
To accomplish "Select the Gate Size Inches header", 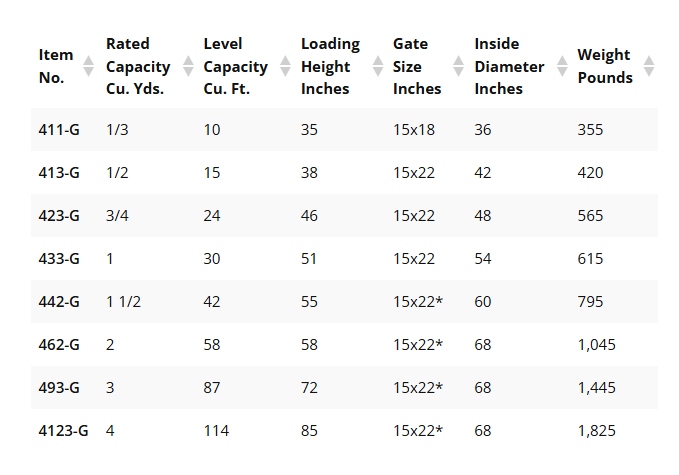I will 417,66.
